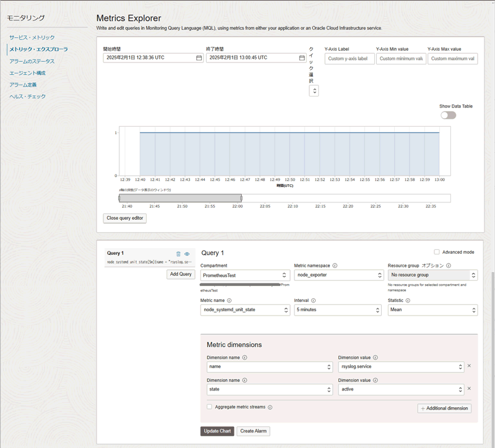Open the Metric name dropdown node_systemd_unit_state

pos(245,310)
